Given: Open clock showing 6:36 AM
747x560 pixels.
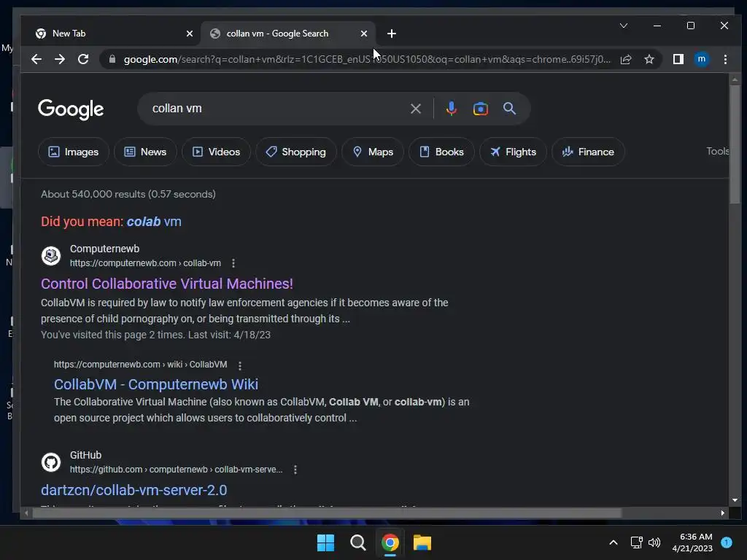Looking at the screenshot, I should coord(692,542).
